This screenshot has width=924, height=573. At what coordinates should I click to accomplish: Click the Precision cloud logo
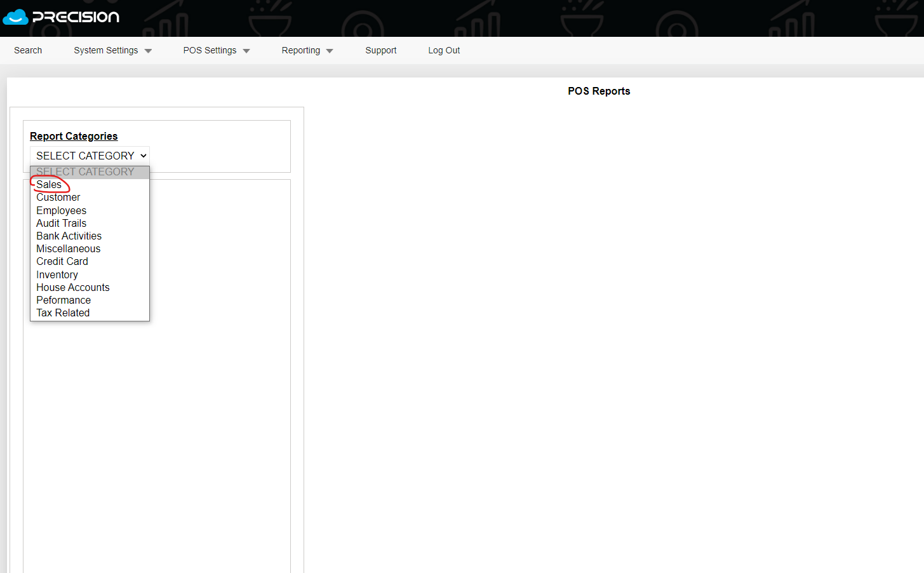coord(61,17)
